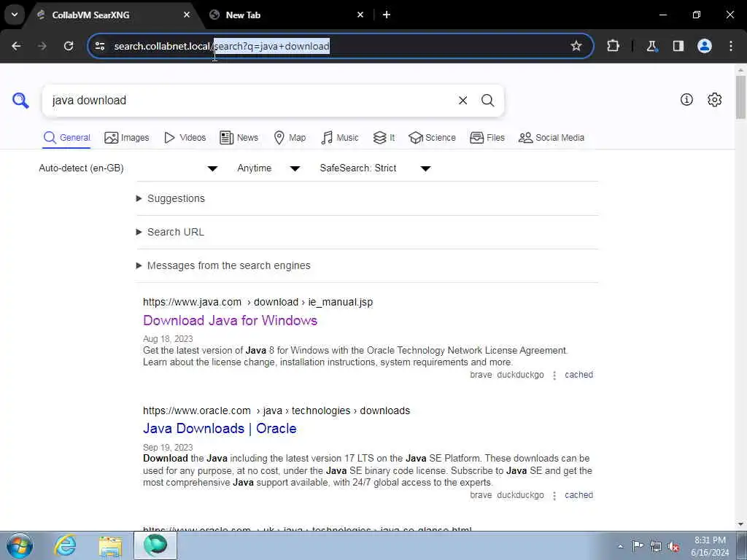Select the Images category tab
Image resolution: width=747 pixels, height=560 pixels.
(127, 138)
